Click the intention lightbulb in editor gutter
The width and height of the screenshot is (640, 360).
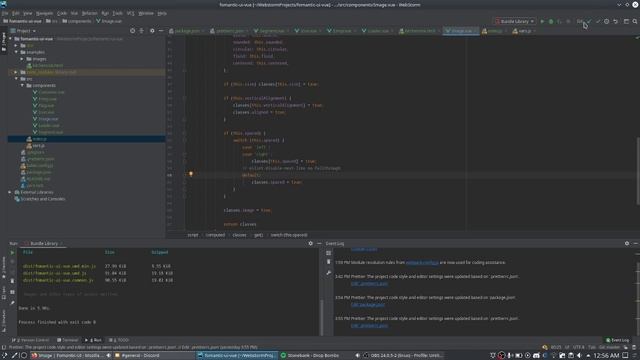pyautogui.click(x=191, y=174)
